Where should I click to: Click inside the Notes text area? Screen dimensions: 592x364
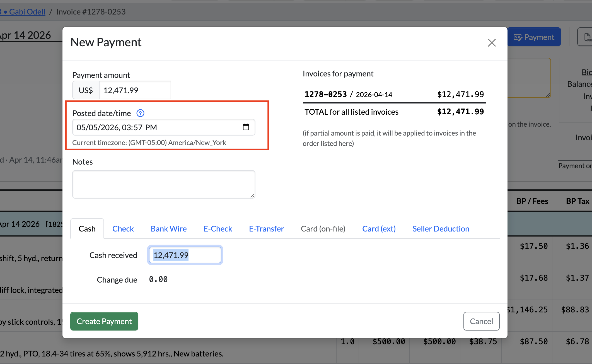point(164,184)
